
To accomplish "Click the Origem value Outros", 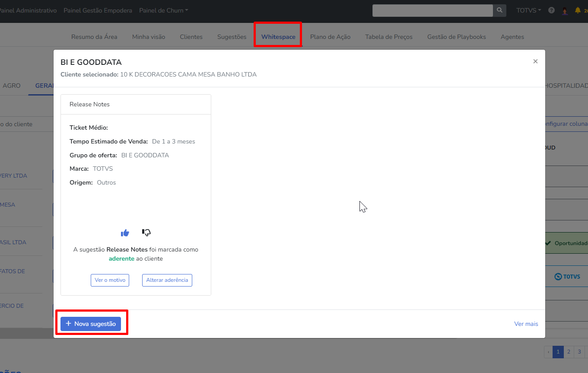I will (x=106, y=182).
